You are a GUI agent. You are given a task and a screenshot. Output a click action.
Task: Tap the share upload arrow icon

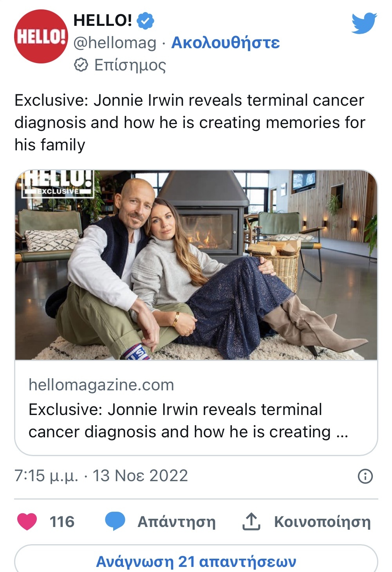point(251,521)
